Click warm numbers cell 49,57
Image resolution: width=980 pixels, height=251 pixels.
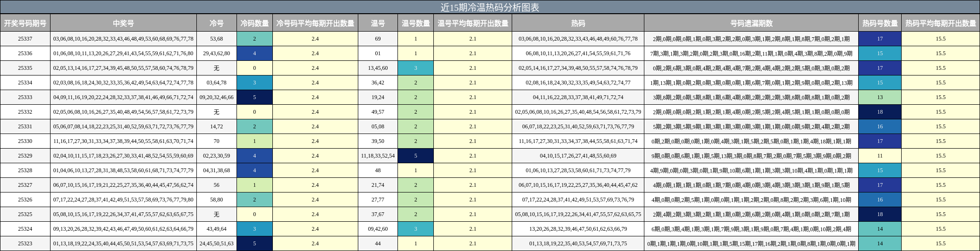(x=378, y=112)
